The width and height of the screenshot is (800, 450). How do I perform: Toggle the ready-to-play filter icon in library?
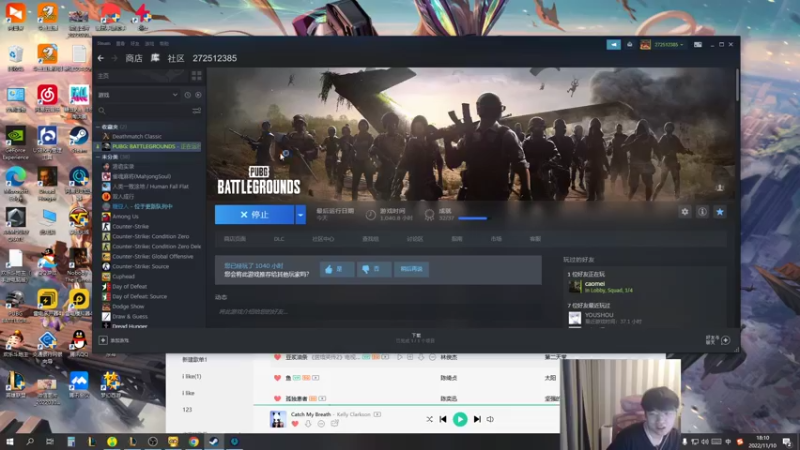pos(198,95)
